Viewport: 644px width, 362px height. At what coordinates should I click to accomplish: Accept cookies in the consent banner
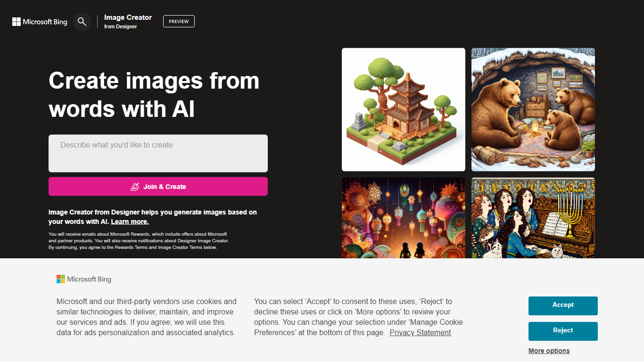563,305
